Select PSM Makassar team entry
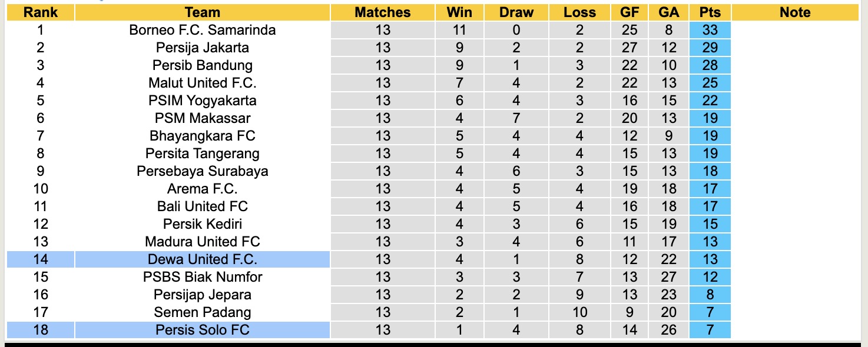Screen dimensions: 868x347 (x=202, y=118)
